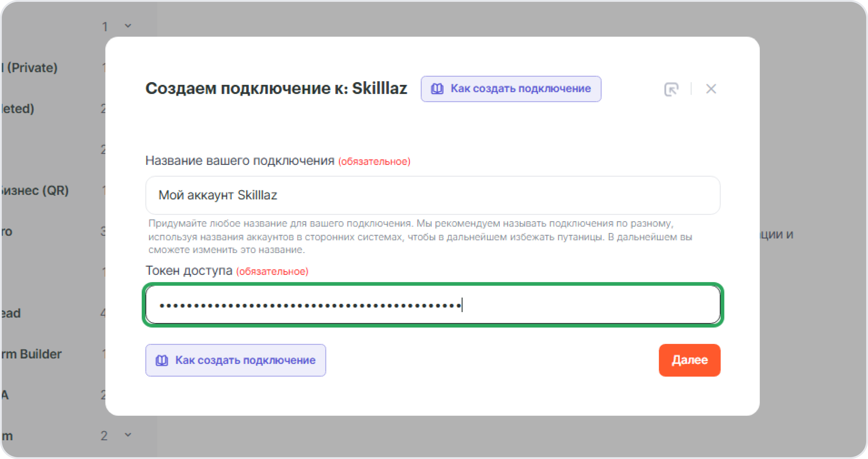Open top 'Как создать подключение' guide
Image resolution: width=868 pixels, height=459 pixels.
(510, 89)
